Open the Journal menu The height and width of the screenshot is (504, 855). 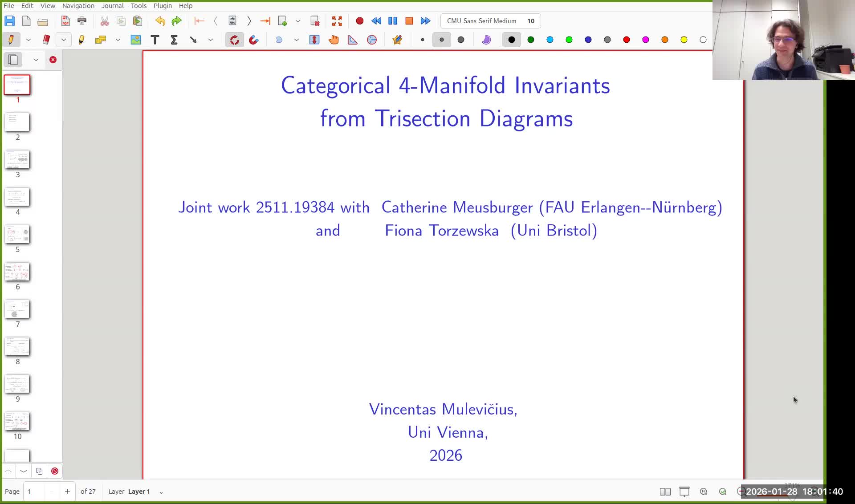tap(112, 6)
